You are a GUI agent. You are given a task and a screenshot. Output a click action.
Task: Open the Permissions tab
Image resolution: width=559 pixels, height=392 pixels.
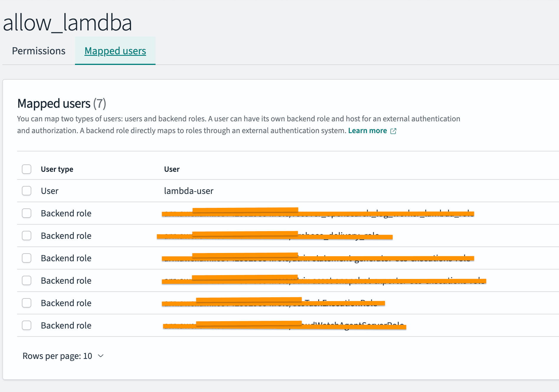(39, 51)
